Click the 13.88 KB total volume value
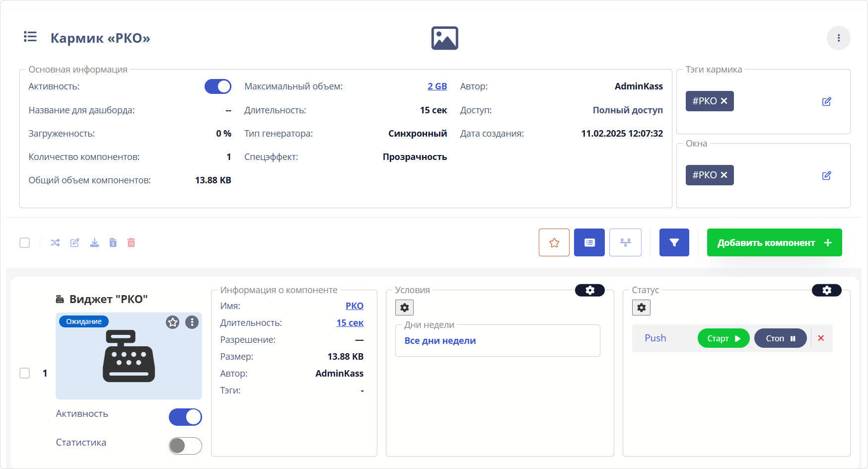Image resolution: width=868 pixels, height=469 pixels. [213, 180]
